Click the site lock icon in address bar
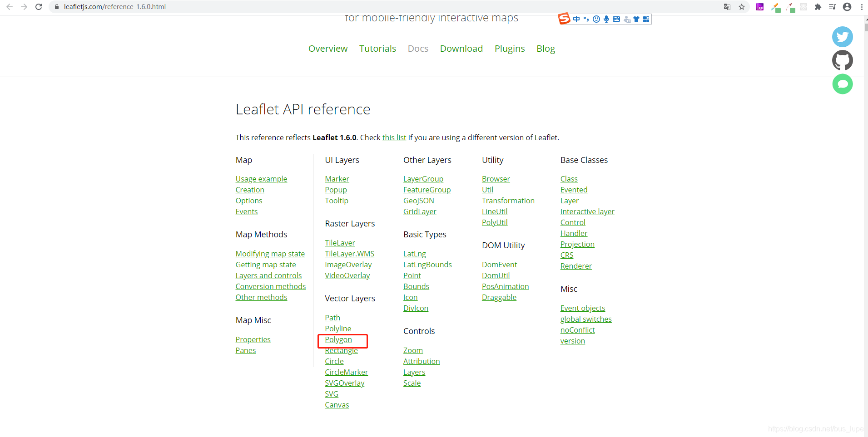The width and height of the screenshot is (868, 437). coord(57,7)
